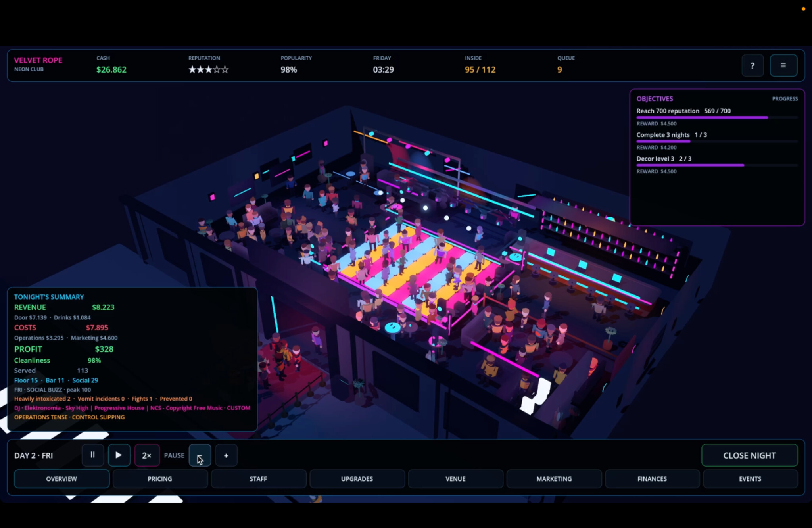
Task: Toggle 2× speed mode
Action: click(147, 455)
